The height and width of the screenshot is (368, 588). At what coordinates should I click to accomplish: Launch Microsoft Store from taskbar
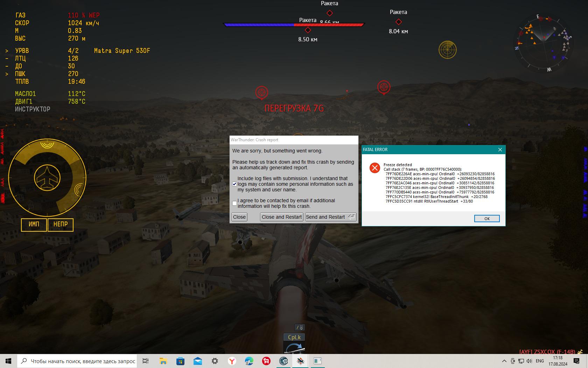pyautogui.click(x=180, y=361)
